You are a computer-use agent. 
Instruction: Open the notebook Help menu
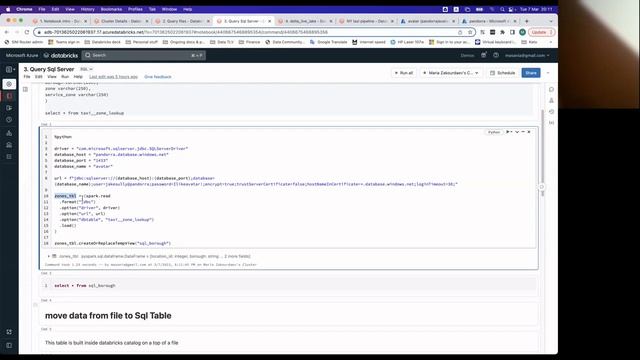tap(78, 77)
